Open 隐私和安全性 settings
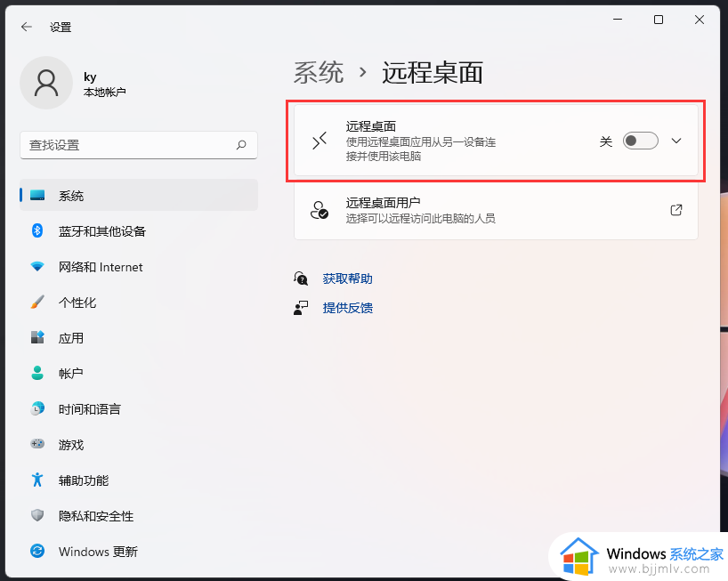This screenshot has height=581, width=728. coord(138,515)
